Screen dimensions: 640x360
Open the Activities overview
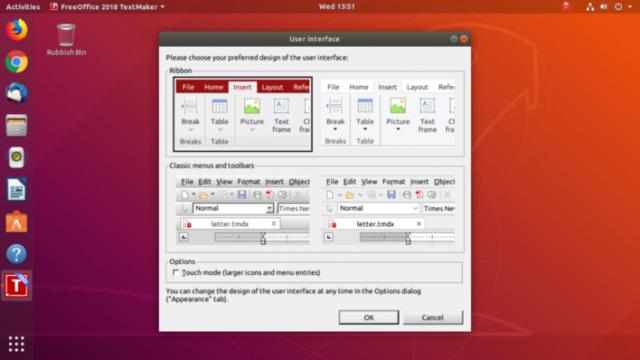pos(23,7)
